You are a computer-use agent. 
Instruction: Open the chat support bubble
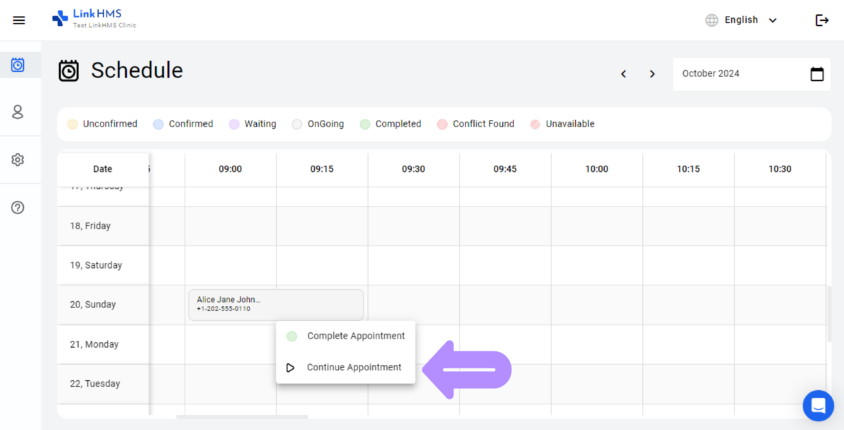[x=818, y=405]
